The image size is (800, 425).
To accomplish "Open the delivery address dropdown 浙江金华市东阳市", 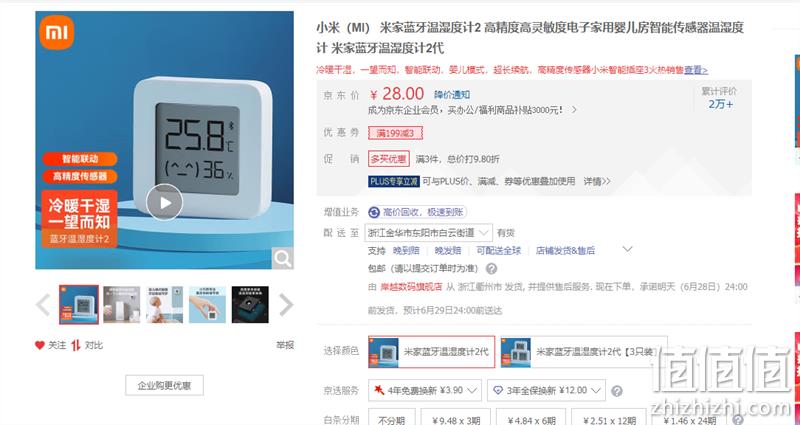I will pos(429,233).
